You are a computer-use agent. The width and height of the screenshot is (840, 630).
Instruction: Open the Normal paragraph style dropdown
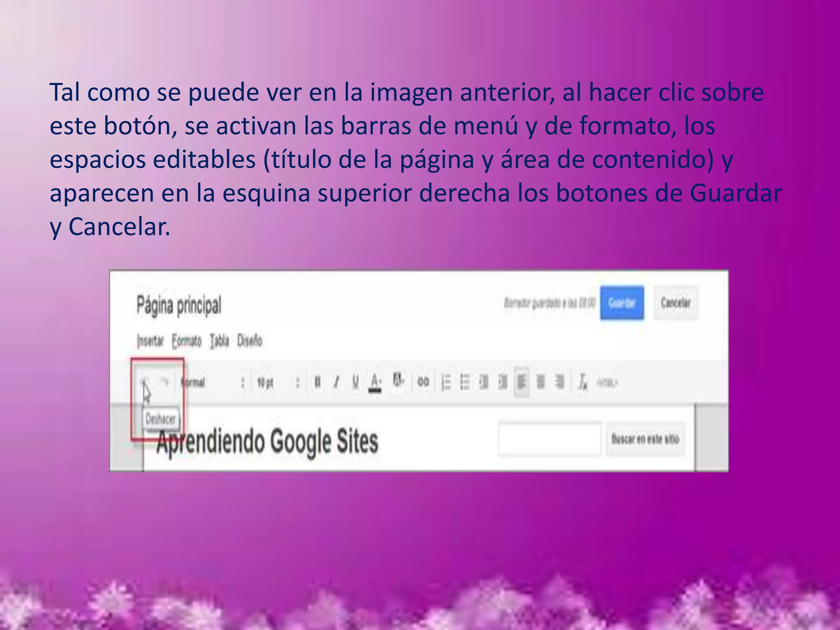pos(213,383)
